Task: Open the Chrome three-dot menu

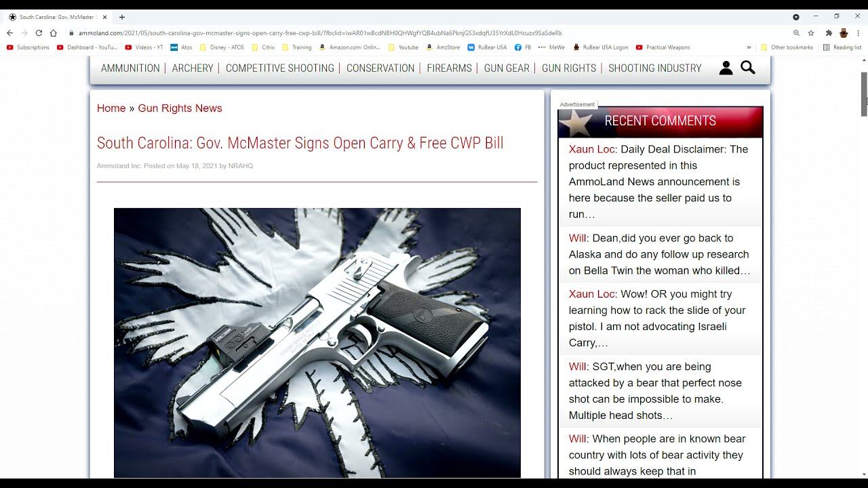Action: pyautogui.click(x=859, y=33)
